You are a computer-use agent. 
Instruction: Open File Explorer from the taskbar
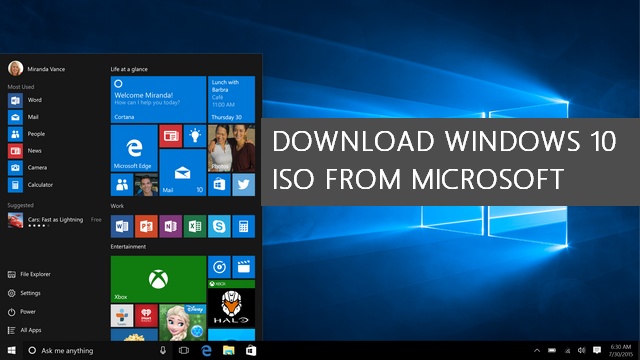(x=229, y=351)
